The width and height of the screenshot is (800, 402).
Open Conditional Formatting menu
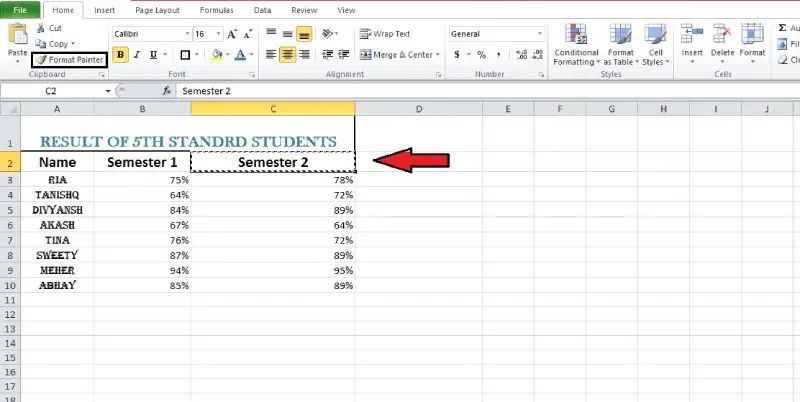(x=577, y=45)
